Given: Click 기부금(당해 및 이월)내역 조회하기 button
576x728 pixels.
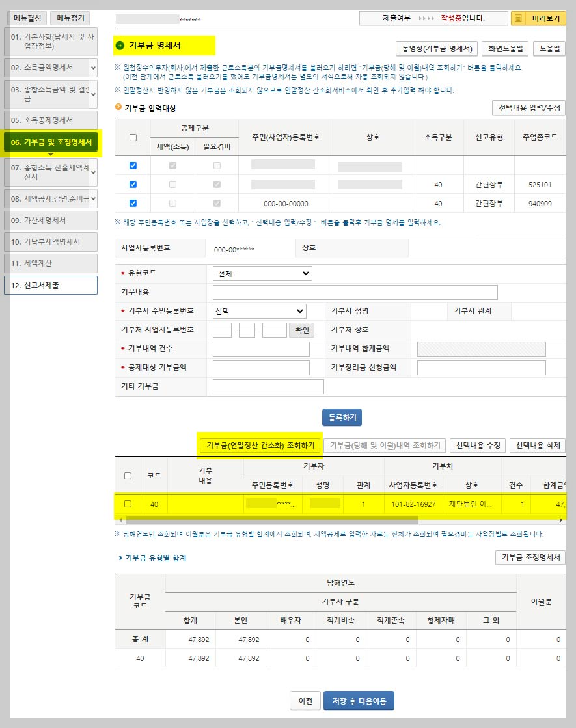Looking at the screenshot, I should [x=385, y=445].
